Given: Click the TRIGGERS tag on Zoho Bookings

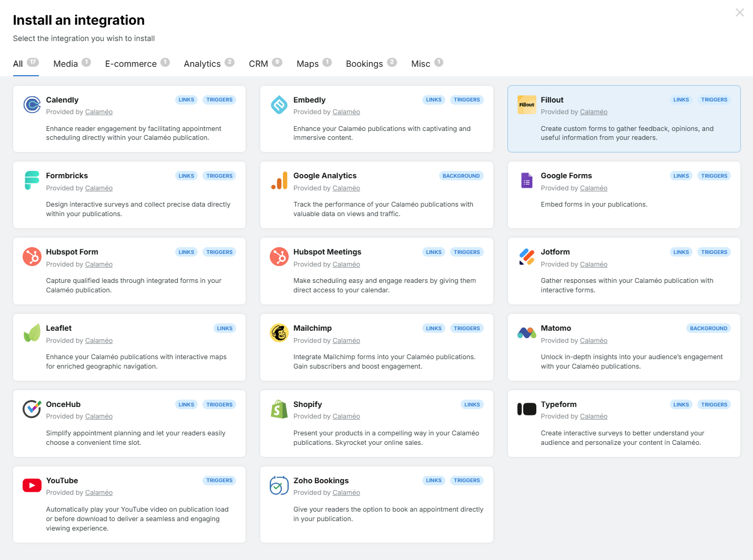Looking at the screenshot, I should tap(467, 481).
